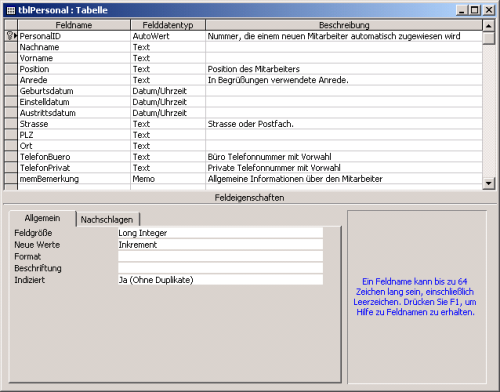Image resolution: width=500 pixels, height=392 pixels.
Task: Click the data type cell for Nachname
Action: pos(168,47)
